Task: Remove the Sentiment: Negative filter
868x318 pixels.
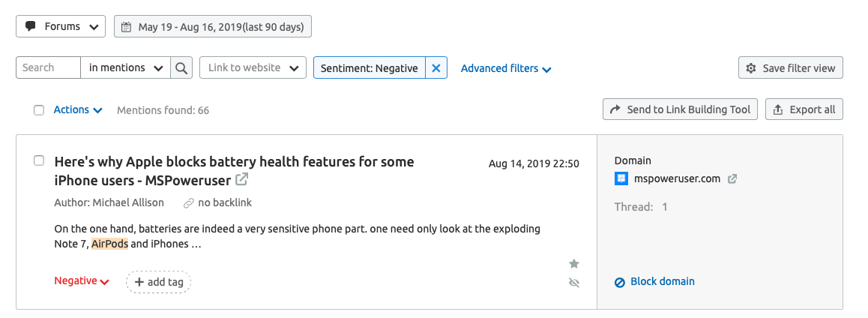Action: coord(436,67)
